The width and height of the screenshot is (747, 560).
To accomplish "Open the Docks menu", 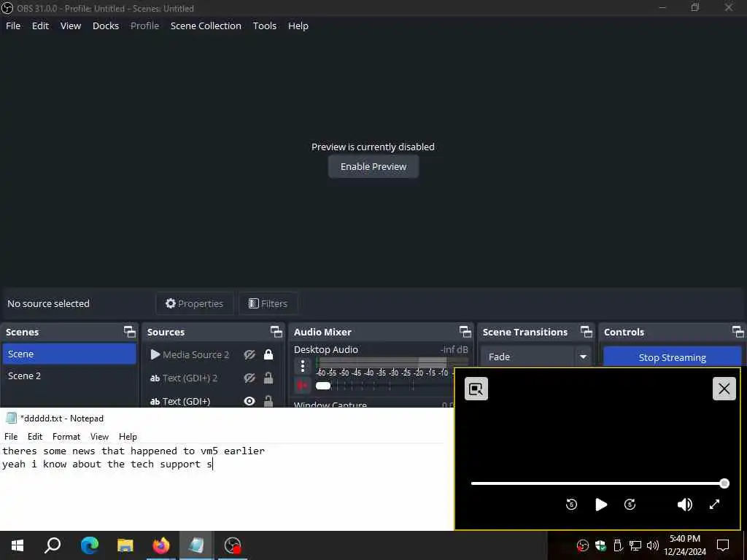I will tap(105, 26).
